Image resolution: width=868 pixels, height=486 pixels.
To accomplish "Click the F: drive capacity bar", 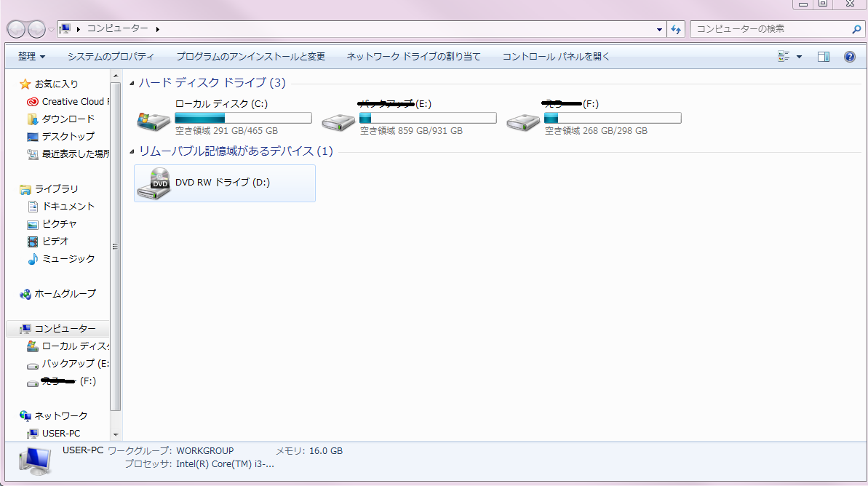I will click(613, 118).
